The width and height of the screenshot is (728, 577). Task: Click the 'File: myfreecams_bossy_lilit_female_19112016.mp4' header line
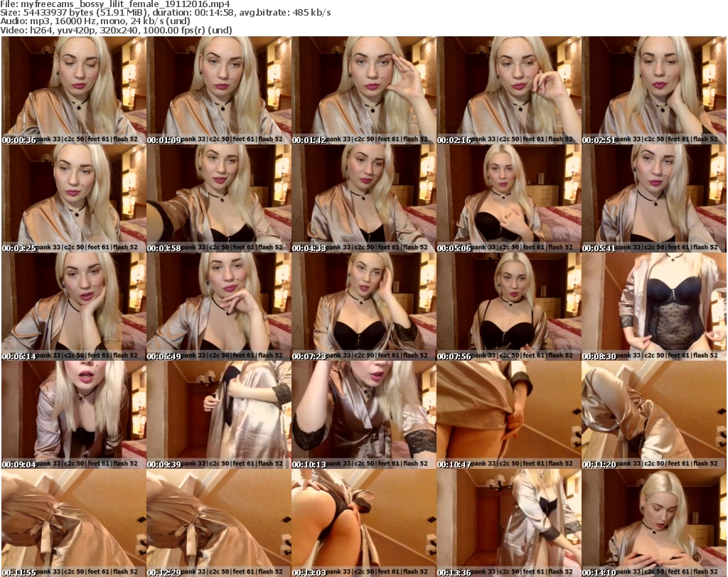pyautogui.click(x=115, y=4)
